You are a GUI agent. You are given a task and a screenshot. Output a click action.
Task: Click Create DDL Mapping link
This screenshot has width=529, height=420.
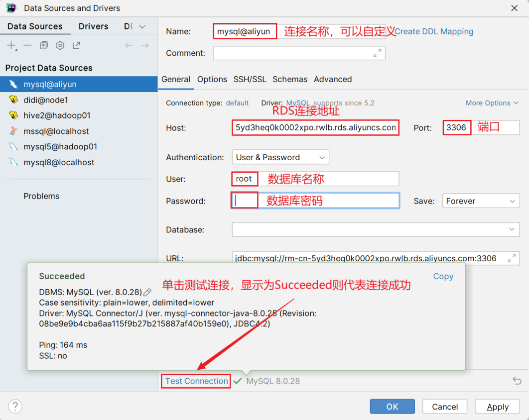(434, 31)
